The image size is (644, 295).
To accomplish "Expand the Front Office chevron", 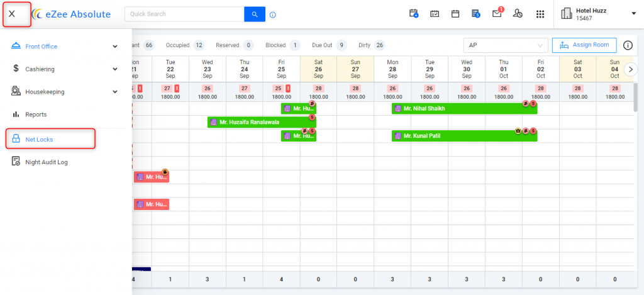I will pos(115,47).
